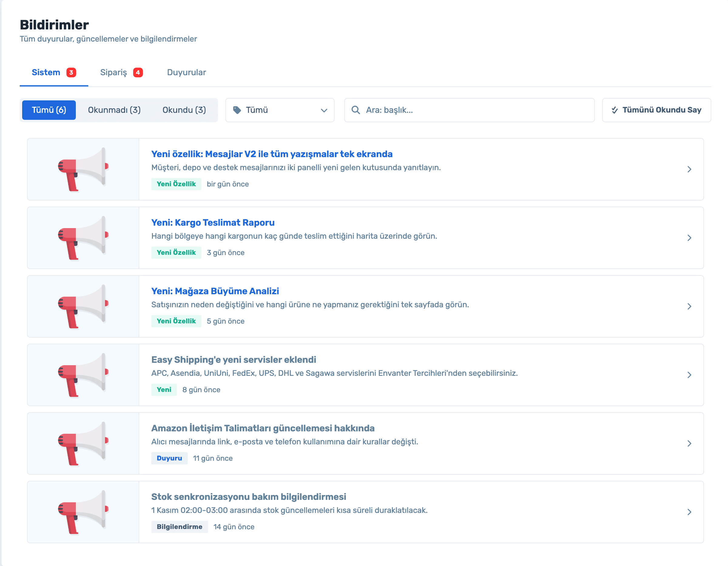This screenshot has height=566, width=728.
Task: Open Easy Shipping'e yeni servisler eklendi title
Action: [x=234, y=360]
